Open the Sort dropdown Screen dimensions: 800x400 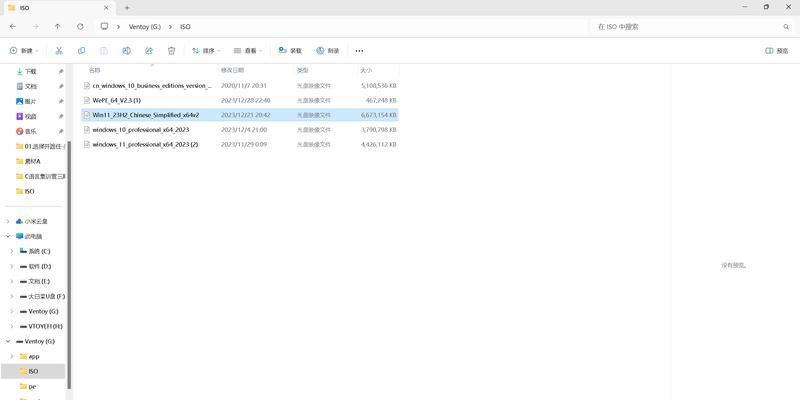[206, 51]
